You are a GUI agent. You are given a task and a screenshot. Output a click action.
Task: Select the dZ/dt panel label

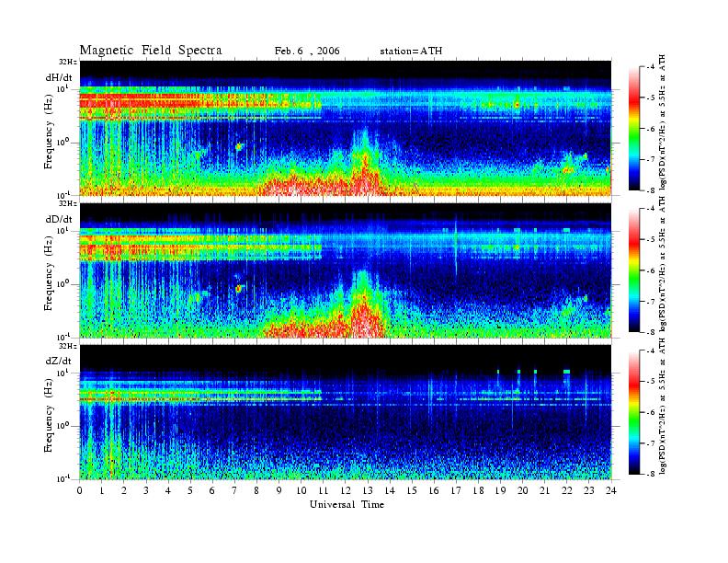tap(59, 361)
